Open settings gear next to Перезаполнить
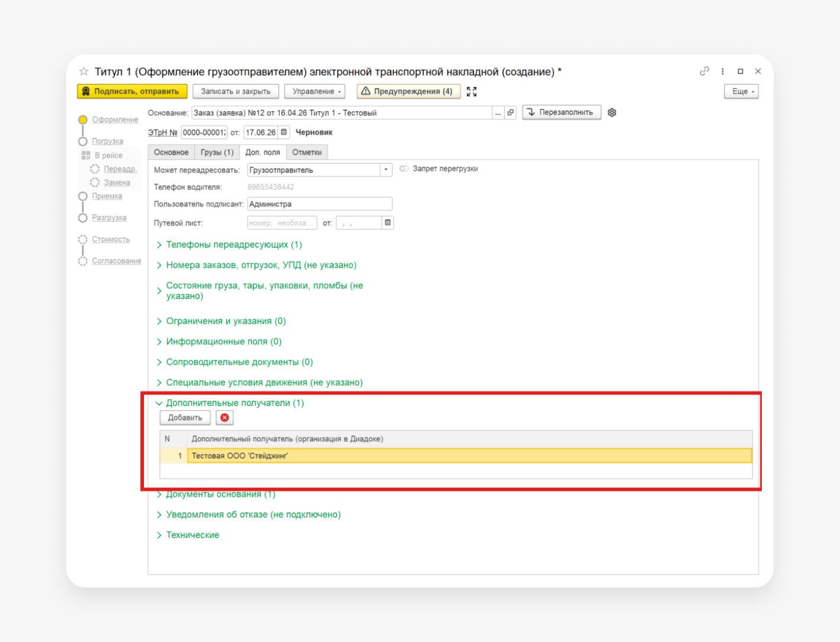 coord(612,113)
